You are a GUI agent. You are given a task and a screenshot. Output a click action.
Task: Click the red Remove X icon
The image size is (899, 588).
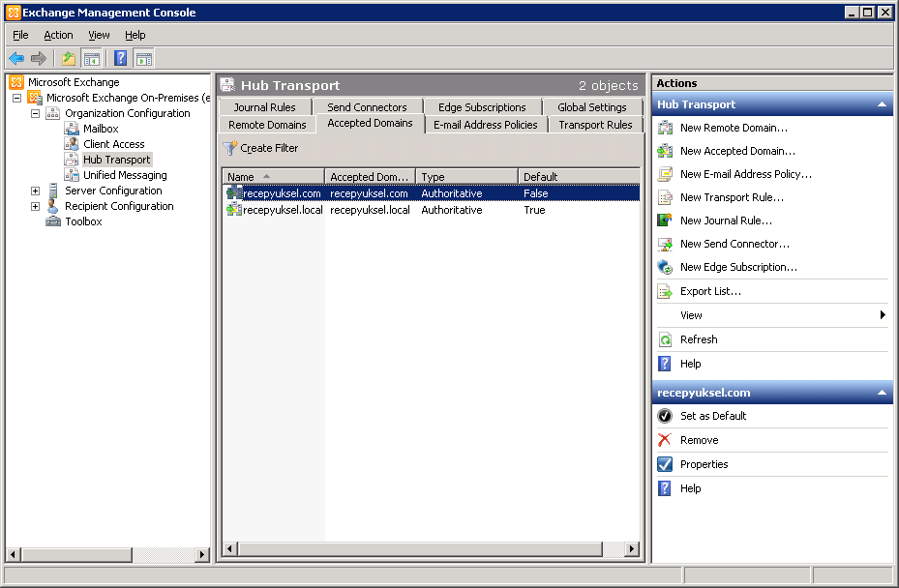pos(665,440)
